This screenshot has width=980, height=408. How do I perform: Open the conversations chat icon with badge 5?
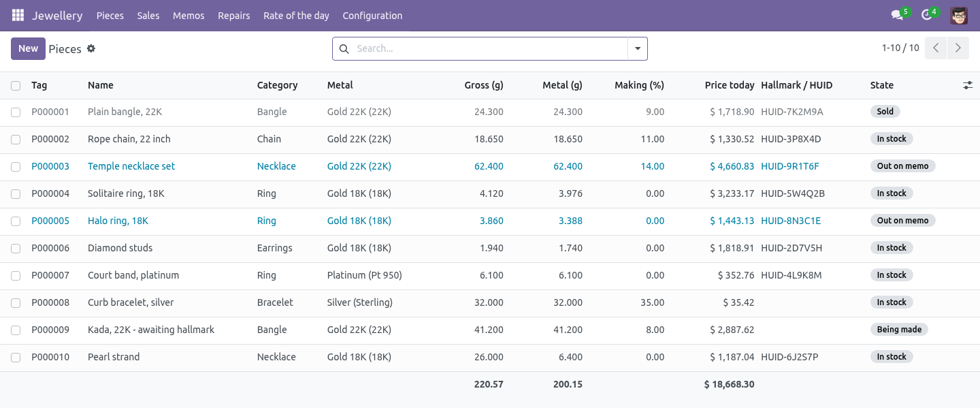click(898, 15)
